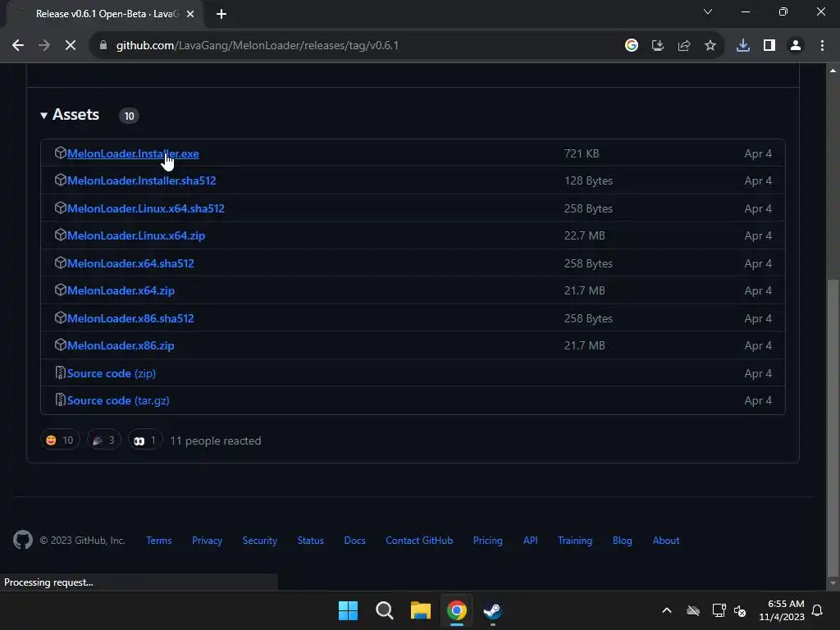Toggle Chrome side panel
The image size is (840, 630).
click(x=769, y=46)
